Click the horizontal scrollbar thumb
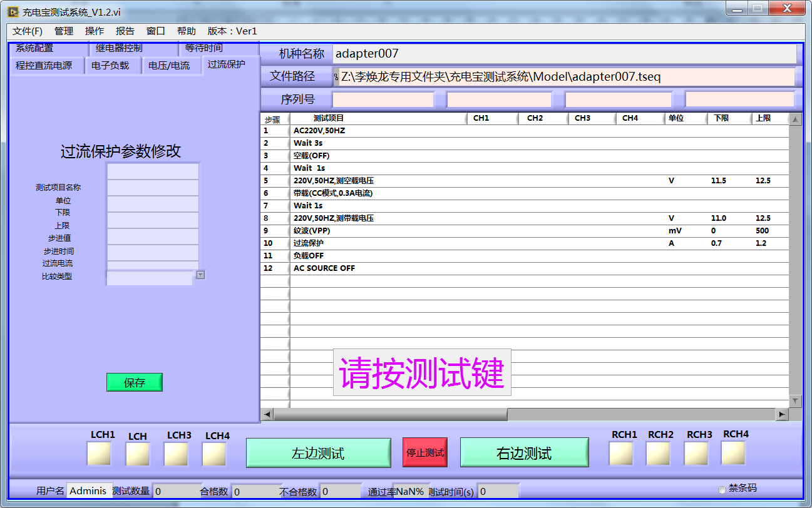The height and width of the screenshot is (508, 812). point(391,414)
